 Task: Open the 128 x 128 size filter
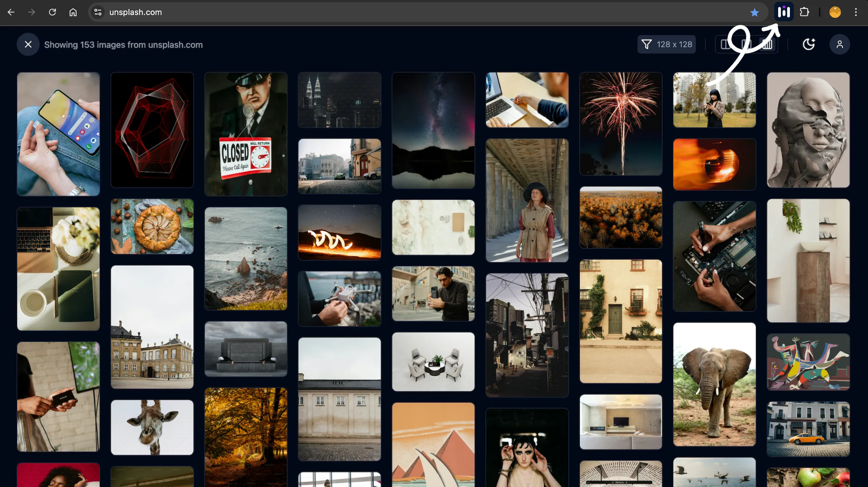tap(666, 44)
